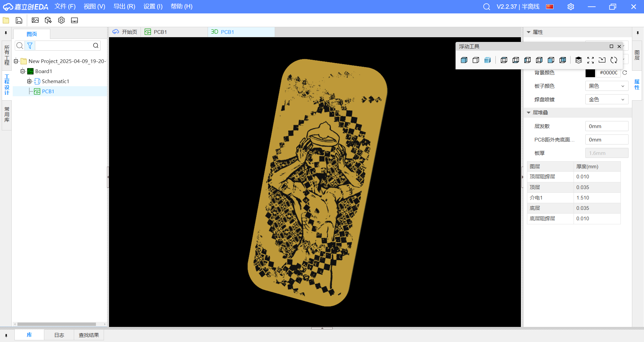Image resolution: width=644 pixels, height=342 pixels.
Task: Close the floating tools panel
Action: pos(619,46)
